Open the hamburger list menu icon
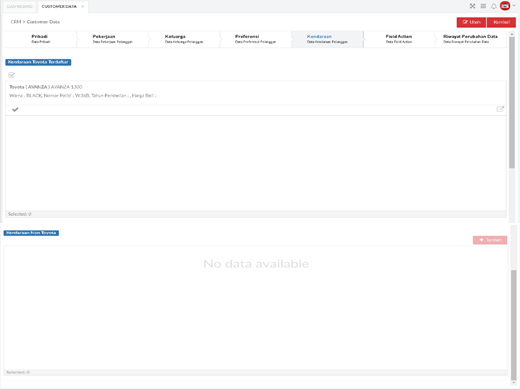The image size is (520, 389). click(483, 6)
